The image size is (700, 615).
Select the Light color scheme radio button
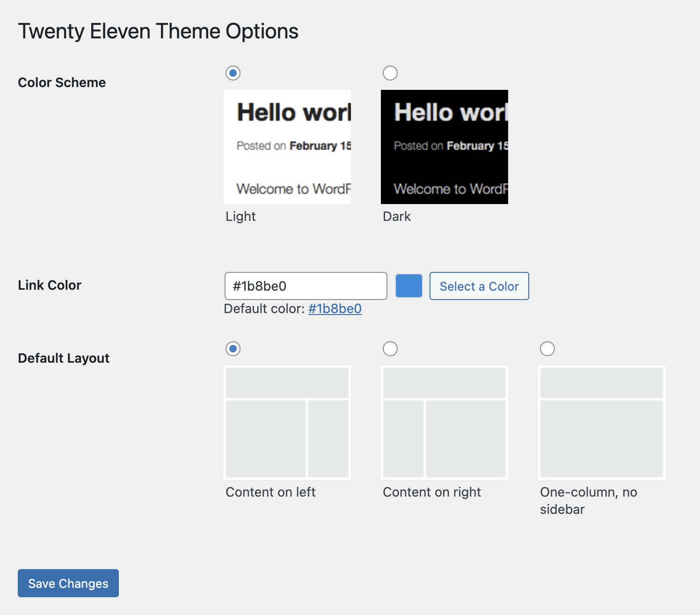(233, 73)
